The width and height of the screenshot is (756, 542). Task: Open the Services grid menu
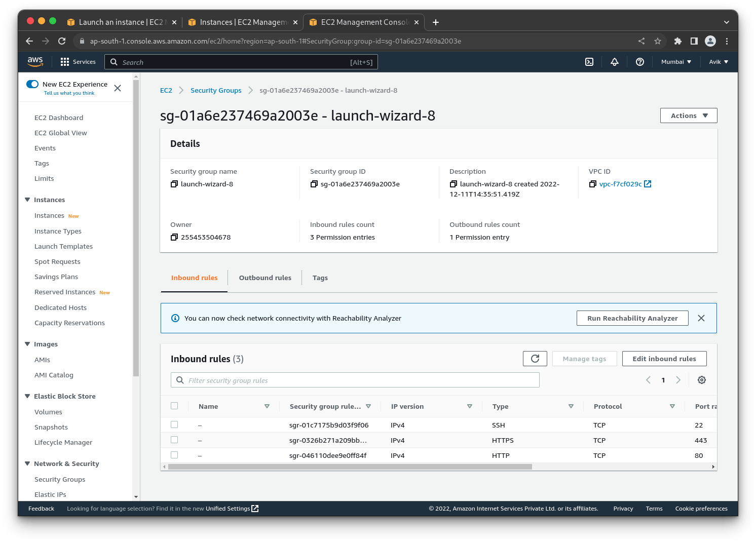64,61
